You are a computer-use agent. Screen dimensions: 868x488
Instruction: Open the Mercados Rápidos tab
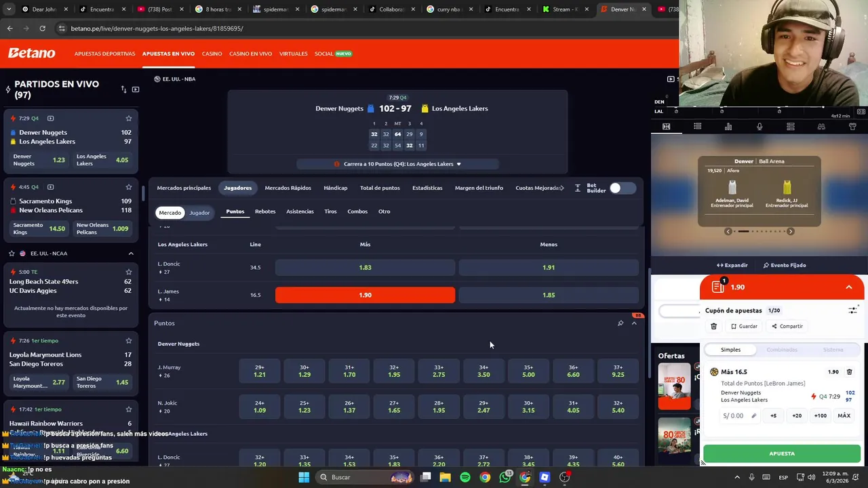coord(288,188)
